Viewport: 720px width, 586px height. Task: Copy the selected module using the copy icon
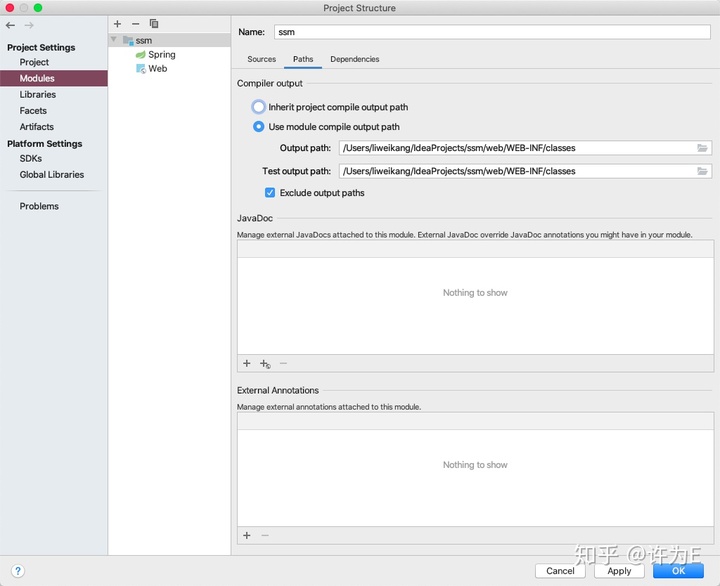click(x=154, y=23)
